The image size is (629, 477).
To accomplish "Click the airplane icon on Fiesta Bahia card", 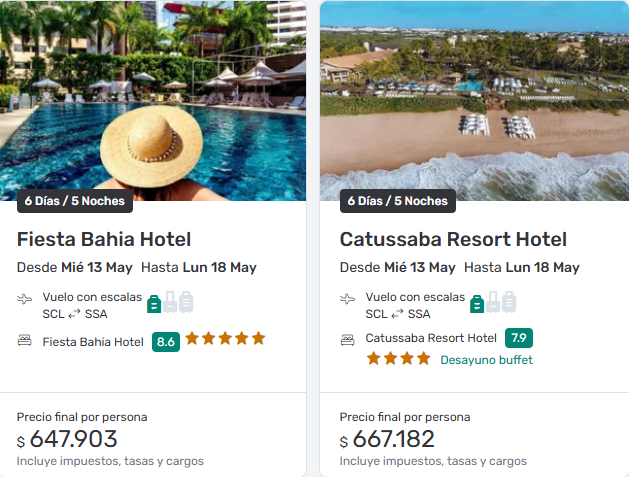I will tap(25, 299).
